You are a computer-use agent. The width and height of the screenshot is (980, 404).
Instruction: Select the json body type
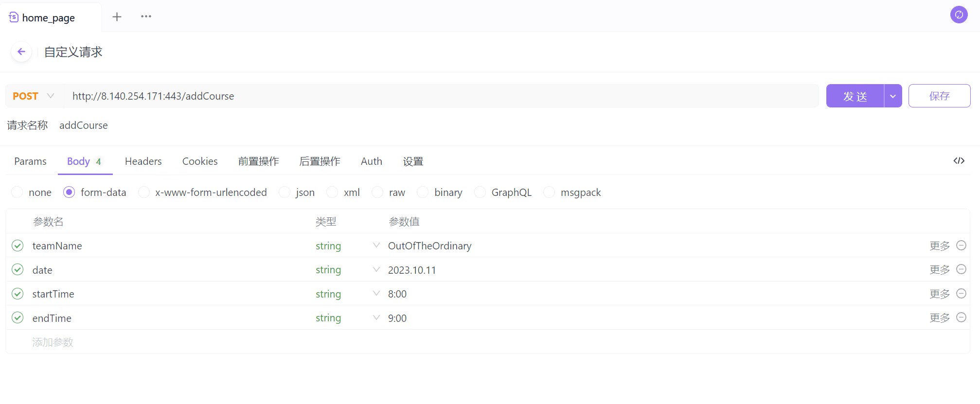point(285,193)
